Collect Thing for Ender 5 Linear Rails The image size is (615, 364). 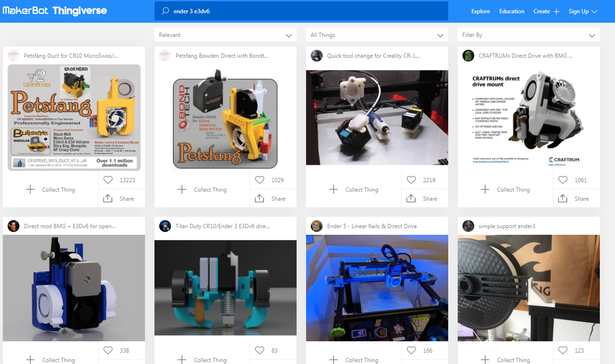click(353, 360)
